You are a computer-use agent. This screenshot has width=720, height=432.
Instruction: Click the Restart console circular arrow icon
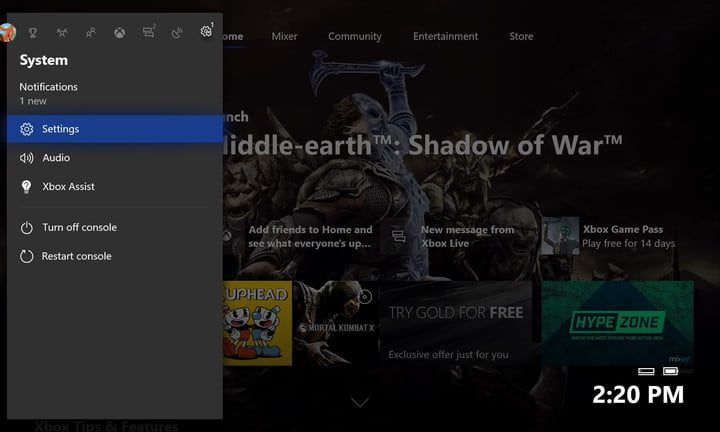pos(27,257)
